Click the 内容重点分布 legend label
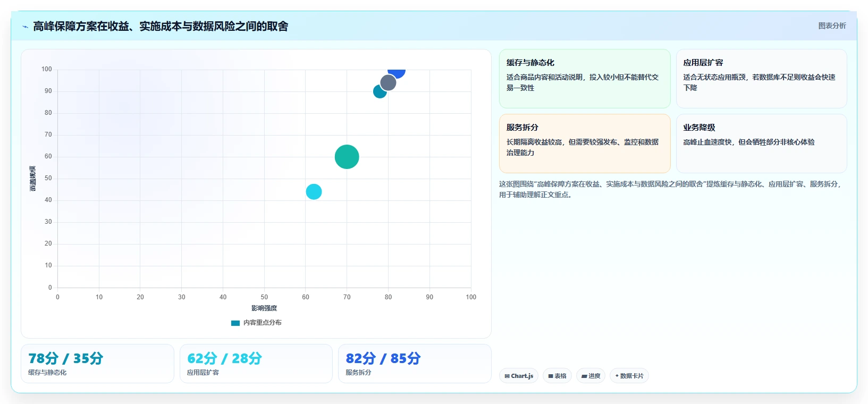The width and height of the screenshot is (868, 404). 263,323
